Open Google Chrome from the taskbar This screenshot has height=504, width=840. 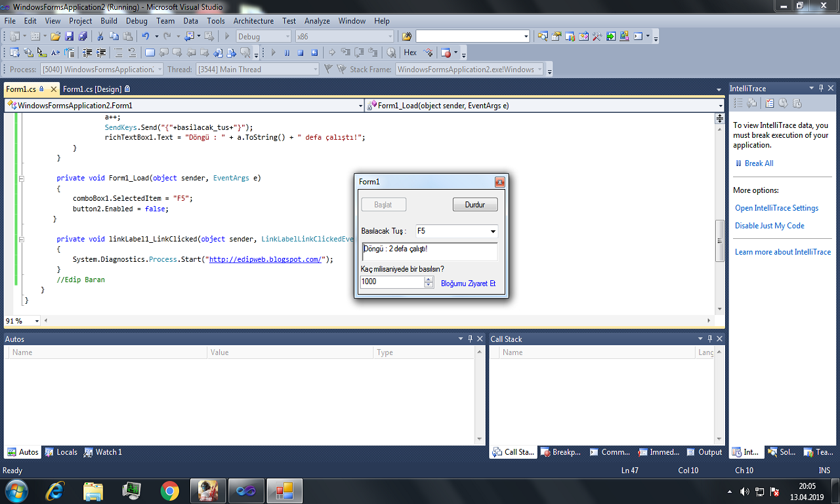(169, 490)
